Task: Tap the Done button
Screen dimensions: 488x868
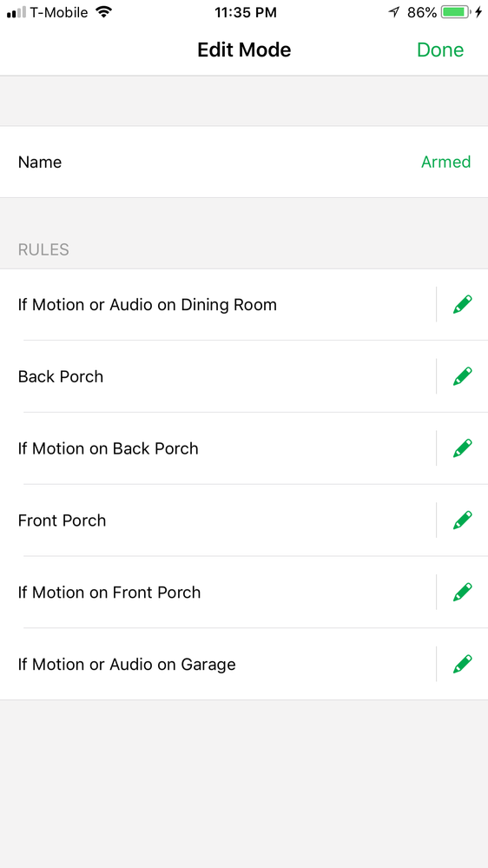Action: coord(440,50)
